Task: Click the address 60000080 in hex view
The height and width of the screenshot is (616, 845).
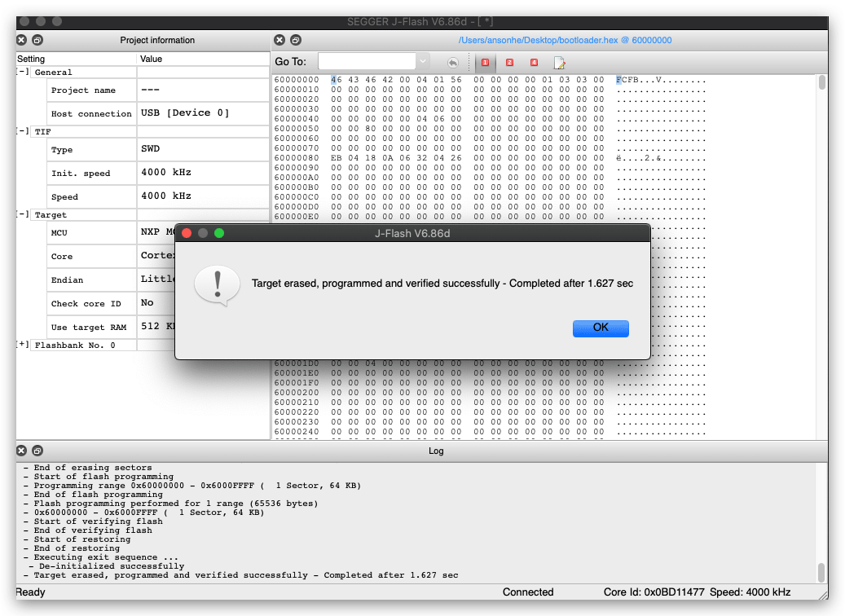Action: point(297,158)
